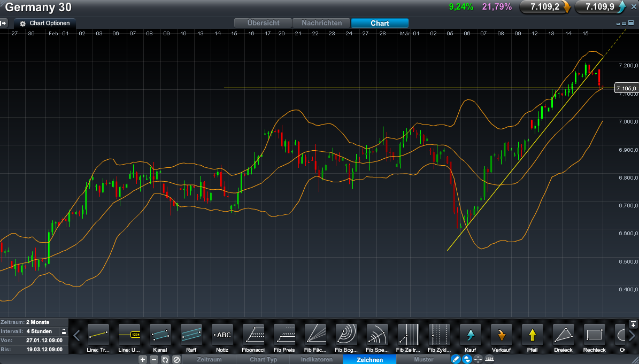639x364 pixels.
Task: Toggle the side panel arrow at top left
Action: click(3, 23)
